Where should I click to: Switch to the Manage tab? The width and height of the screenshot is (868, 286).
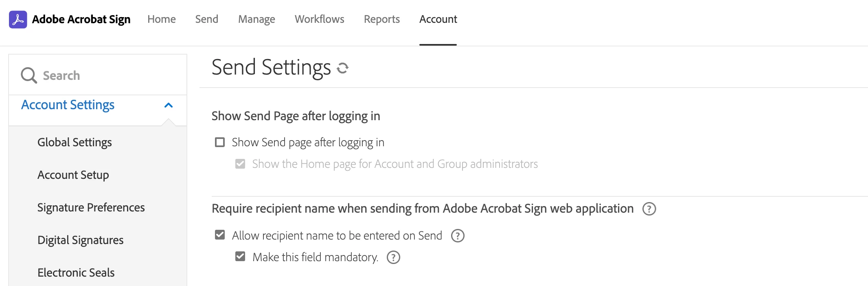pos(256,19)
